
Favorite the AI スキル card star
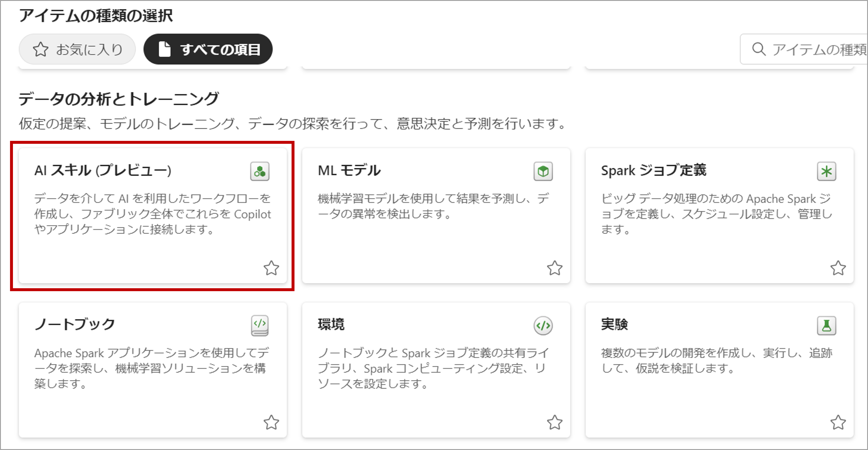(x=271, y=268)
